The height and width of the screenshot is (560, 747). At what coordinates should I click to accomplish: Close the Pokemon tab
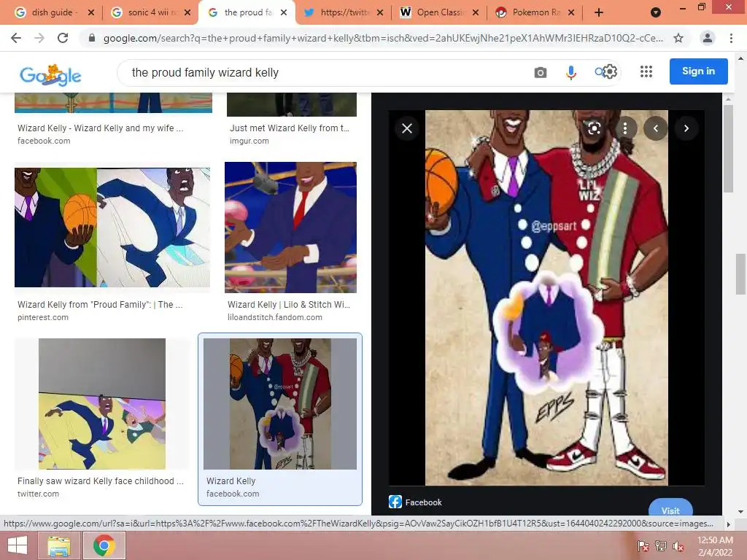(x=572, y=12)
